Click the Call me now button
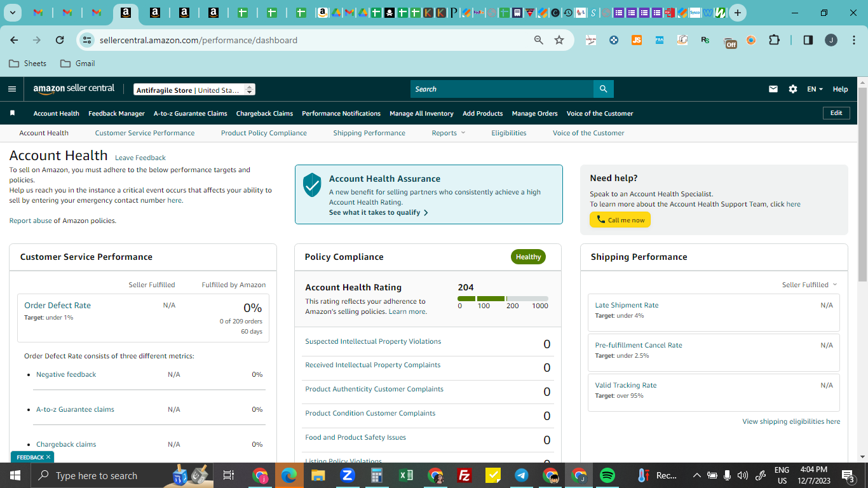The width and height of the screenshot is (868, 488). tap(620, 220)
